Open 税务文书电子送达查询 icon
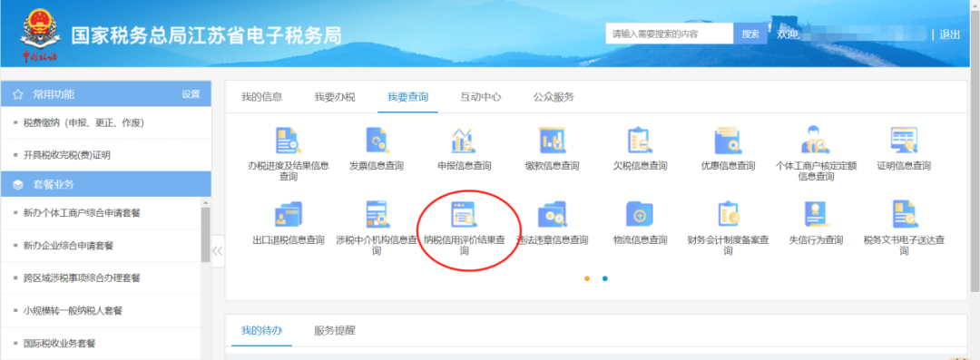Image resolution: width=980 pixels, height=360 pixels. click(904, 214)
